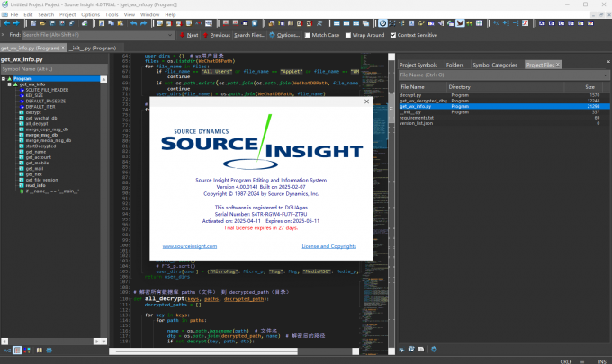Enable the Wrap Around checkbox
The image size is (612, 364).
(x=348, y=35)
